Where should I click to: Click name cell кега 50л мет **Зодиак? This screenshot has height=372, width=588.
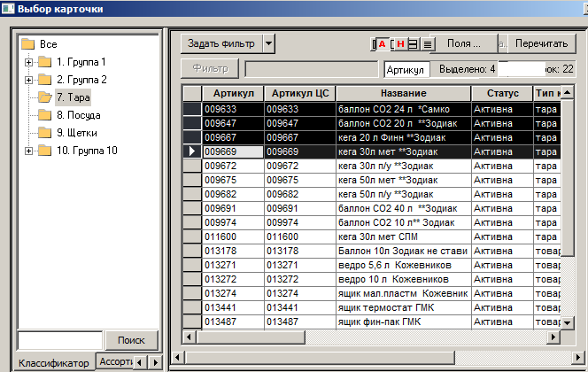tap(404, 180)
